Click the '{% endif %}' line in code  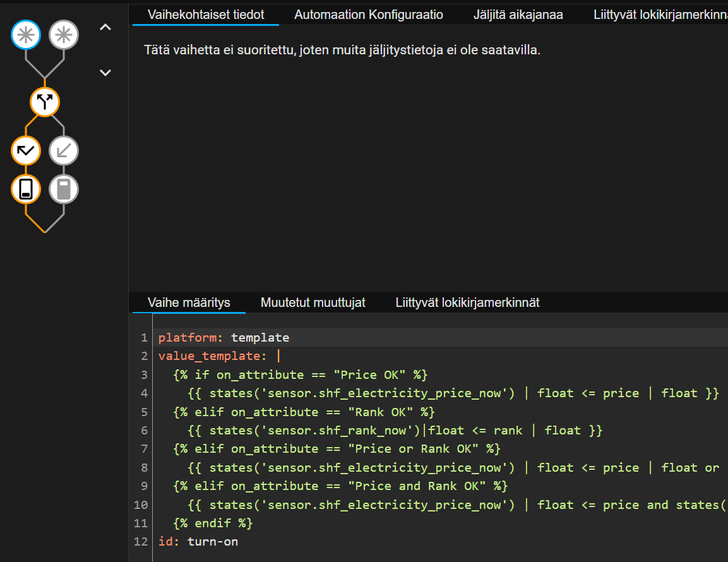coord(213,523)
